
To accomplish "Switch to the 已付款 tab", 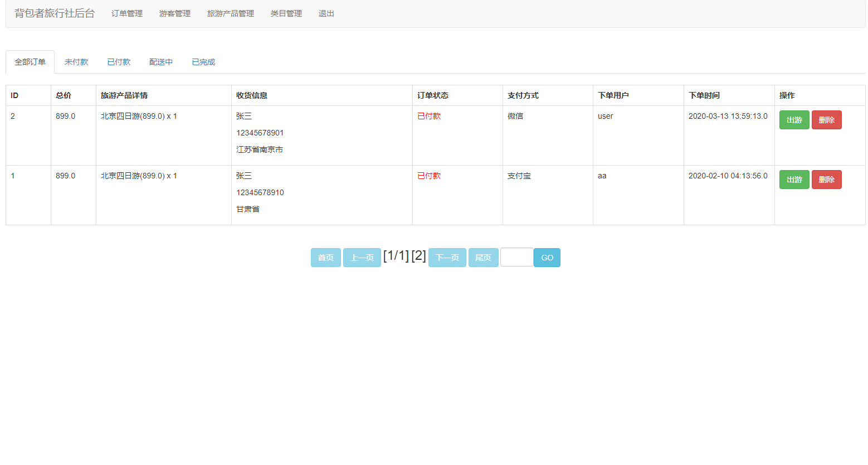I will [119, 62].
